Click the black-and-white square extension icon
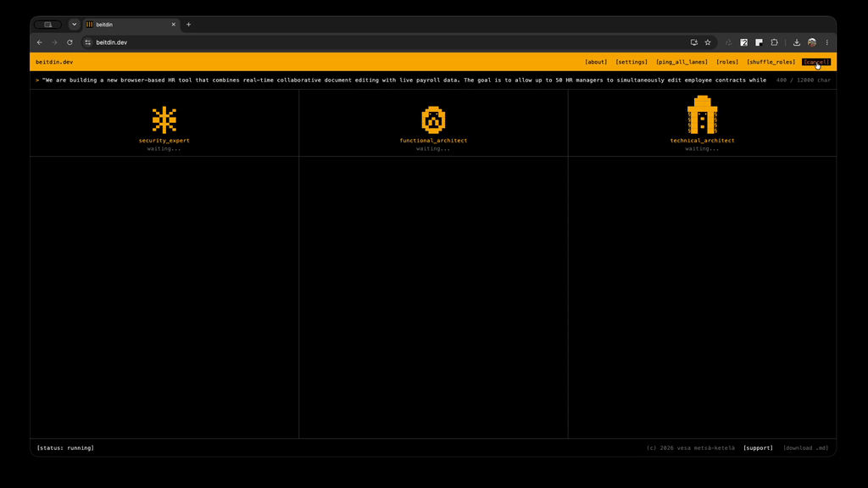This screenshot has width=868, height=488. point(759,42)
